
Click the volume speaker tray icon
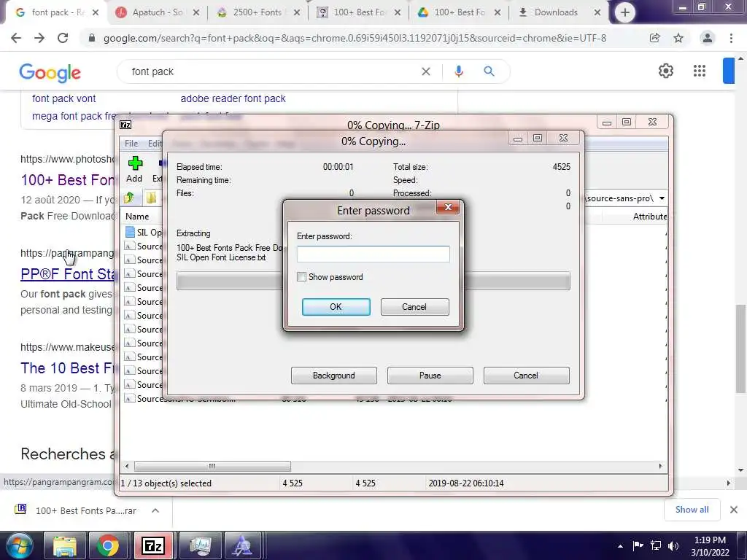[673, 546]
